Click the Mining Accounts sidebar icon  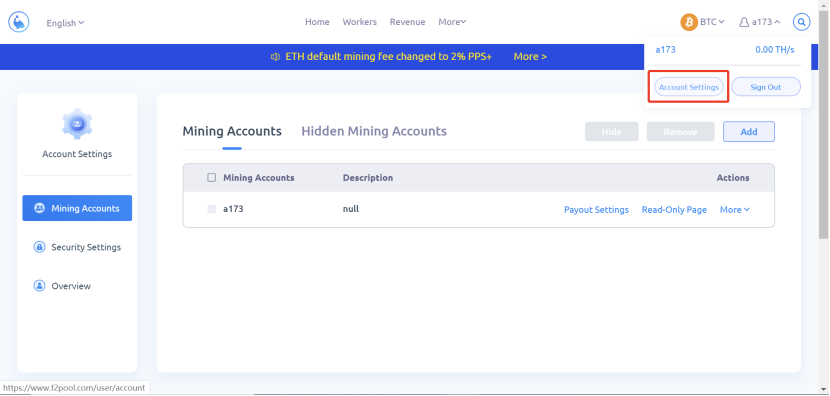[40, 208]
